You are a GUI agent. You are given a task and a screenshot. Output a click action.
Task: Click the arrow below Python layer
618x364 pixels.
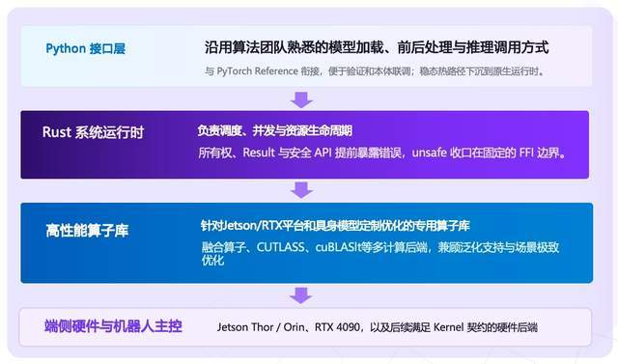(x=301, y=99)
